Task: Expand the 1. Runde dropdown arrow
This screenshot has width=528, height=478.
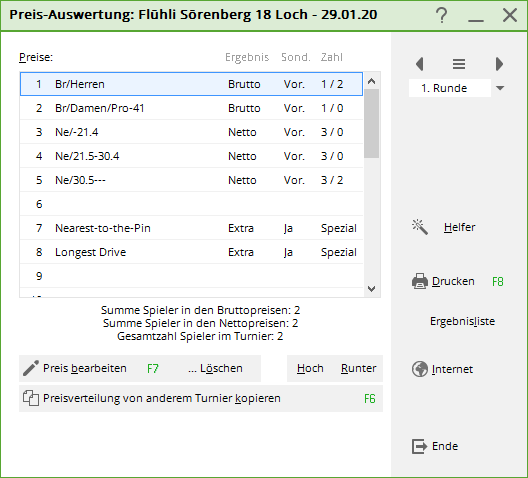Action: pos(500,88)
